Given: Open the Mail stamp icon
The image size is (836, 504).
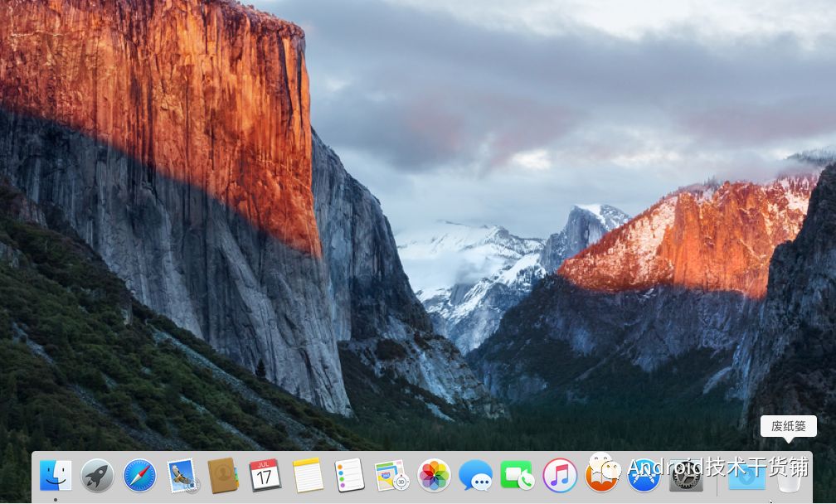Looking at the screenshot, I should point(182,476).
